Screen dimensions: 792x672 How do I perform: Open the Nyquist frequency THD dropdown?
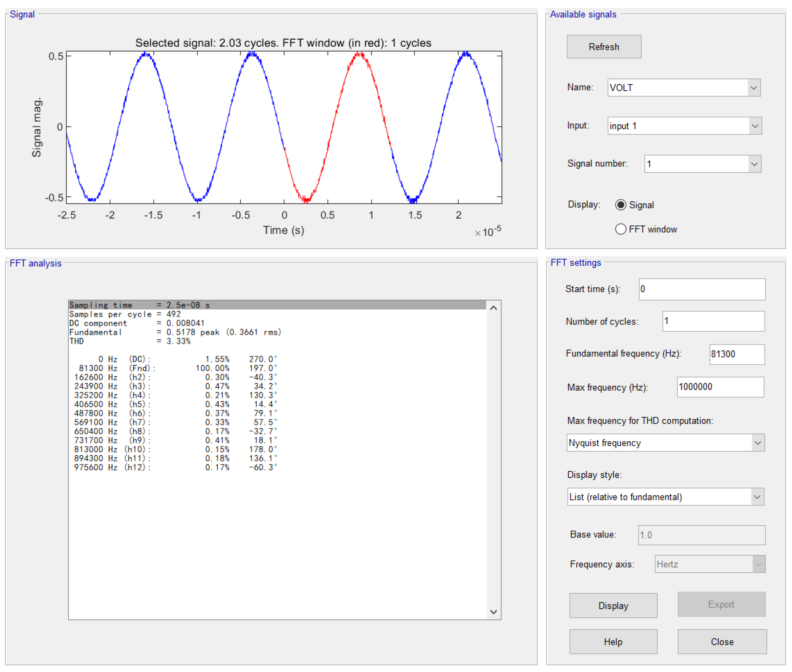click(x=665, y=443)
